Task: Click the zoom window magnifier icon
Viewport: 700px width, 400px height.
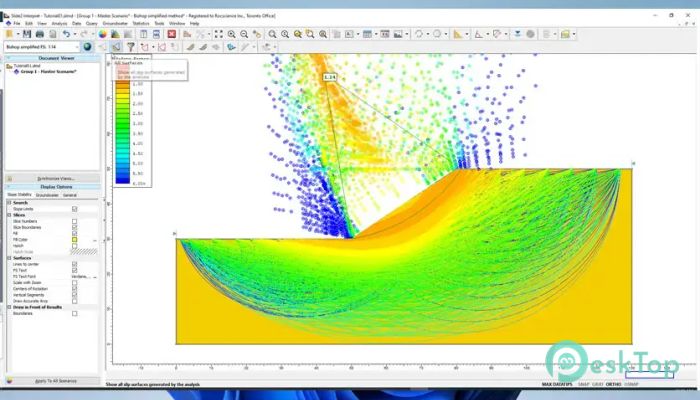Action: pos(310,34)
